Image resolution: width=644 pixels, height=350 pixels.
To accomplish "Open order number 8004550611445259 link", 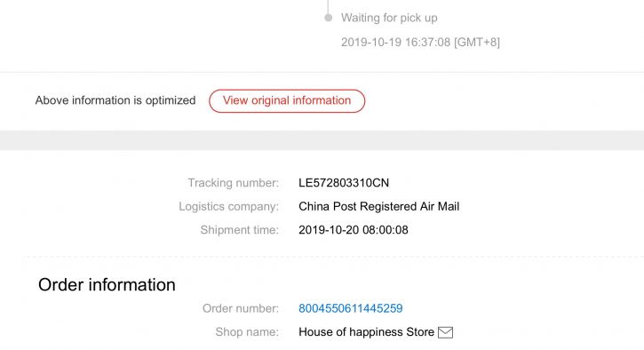I will (x=350, y=308).
